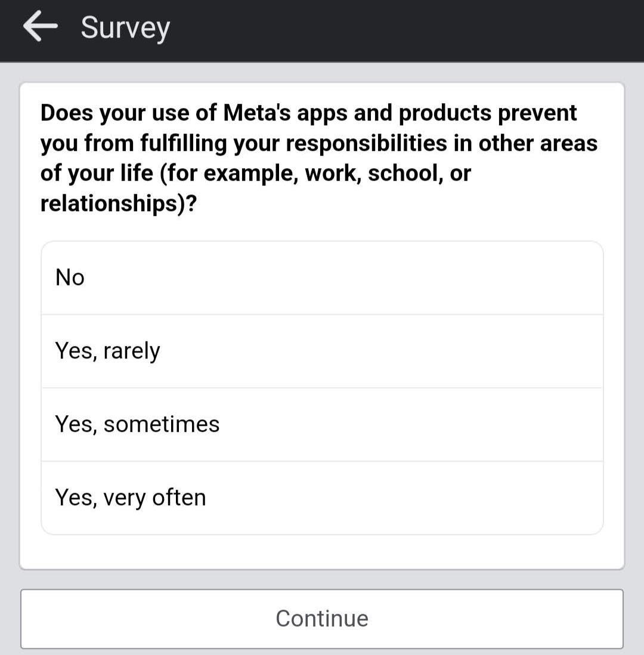Click the word "relationships)?" in question
The height and width of the screenshot is (655, 644).
[119, 204]
